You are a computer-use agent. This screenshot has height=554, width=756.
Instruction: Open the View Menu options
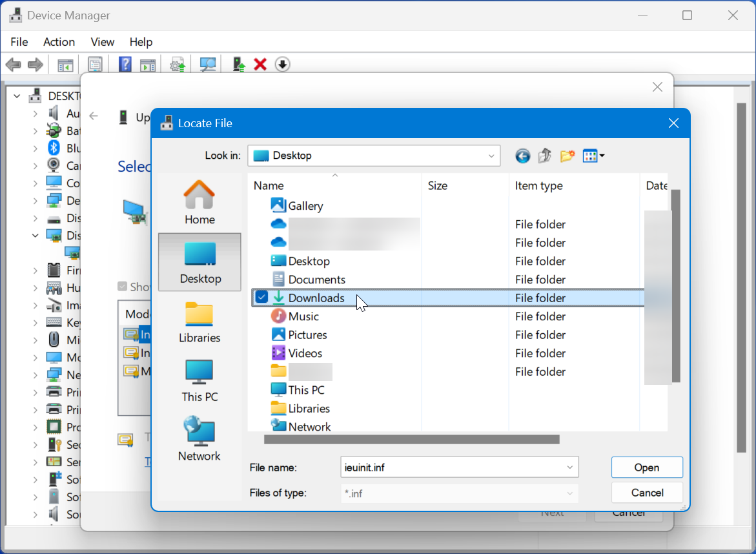coord(593,156)
